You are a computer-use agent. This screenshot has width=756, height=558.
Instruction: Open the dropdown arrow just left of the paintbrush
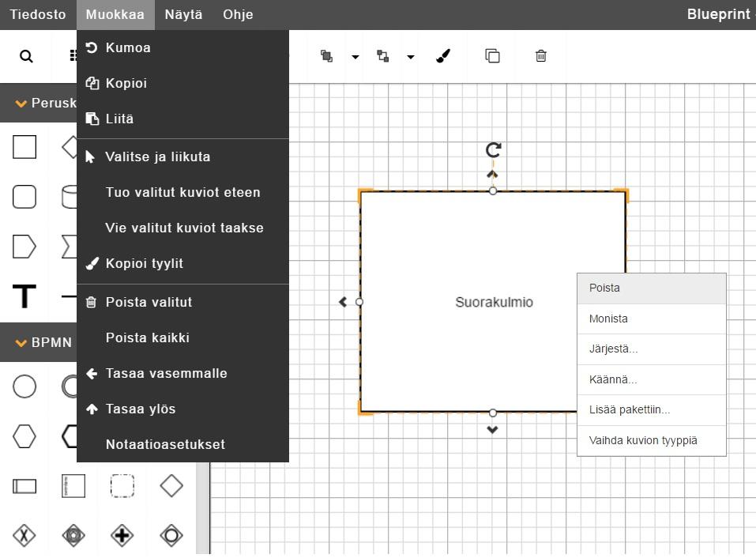[411, 57]
